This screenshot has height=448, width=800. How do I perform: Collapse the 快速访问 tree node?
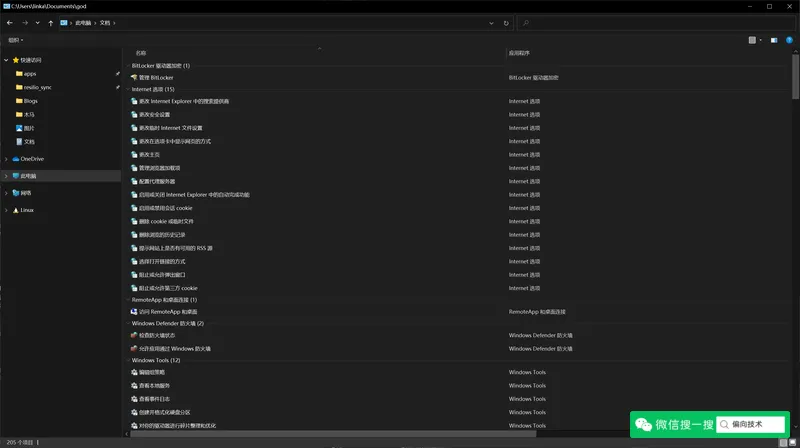(x=6, y=60)
